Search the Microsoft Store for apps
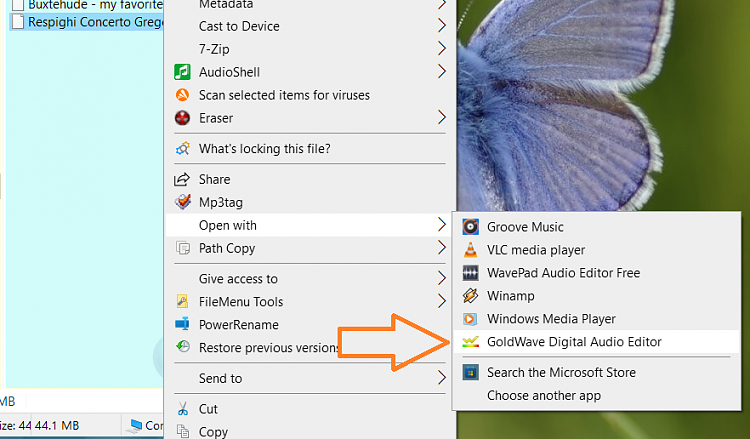This screenshot has height=439, width=750. (561, 372)
